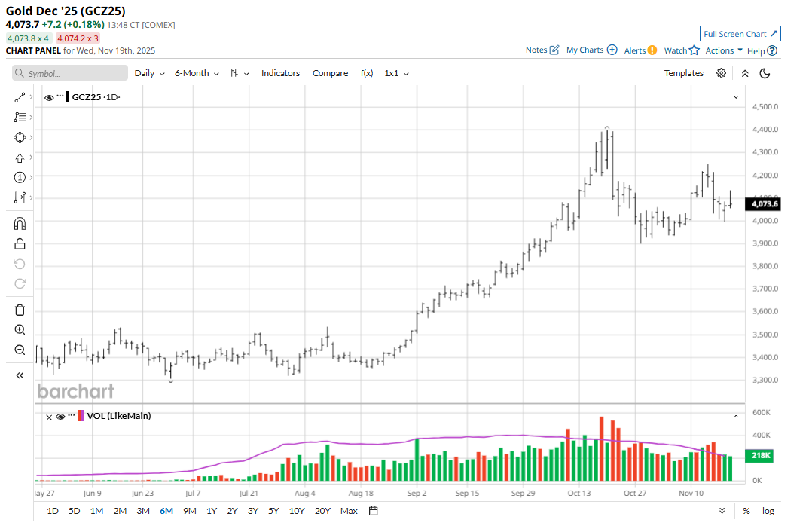Image resolution: width=812 pixels, height=526 pixels.
Task: Toggle percent scale button
Action: coord(746,511)
